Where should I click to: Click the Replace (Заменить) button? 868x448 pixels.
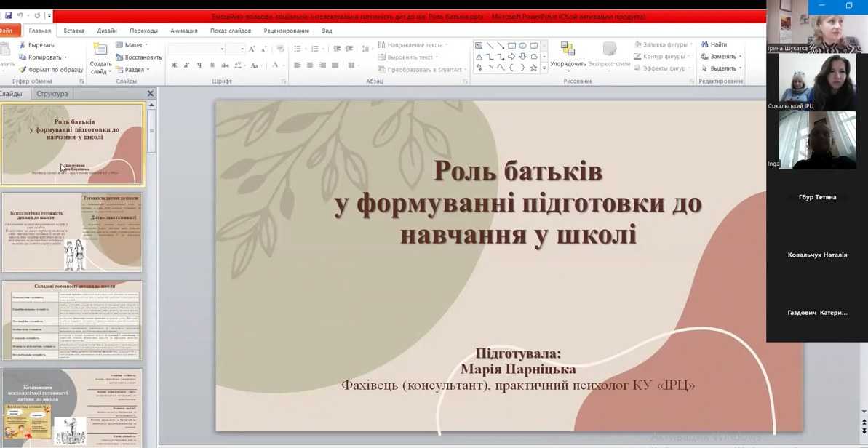(722, 57)
